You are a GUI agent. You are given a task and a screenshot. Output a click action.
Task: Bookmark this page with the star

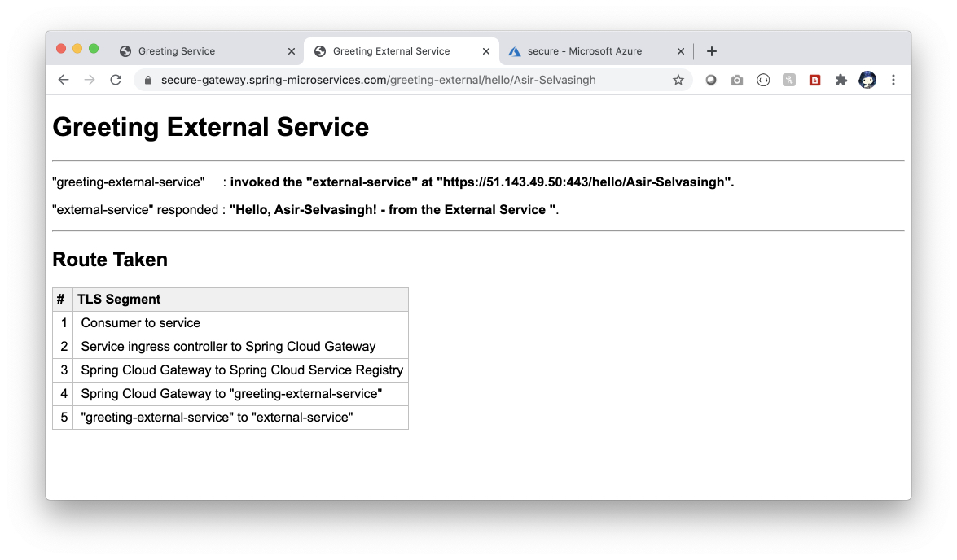point(678,80)
